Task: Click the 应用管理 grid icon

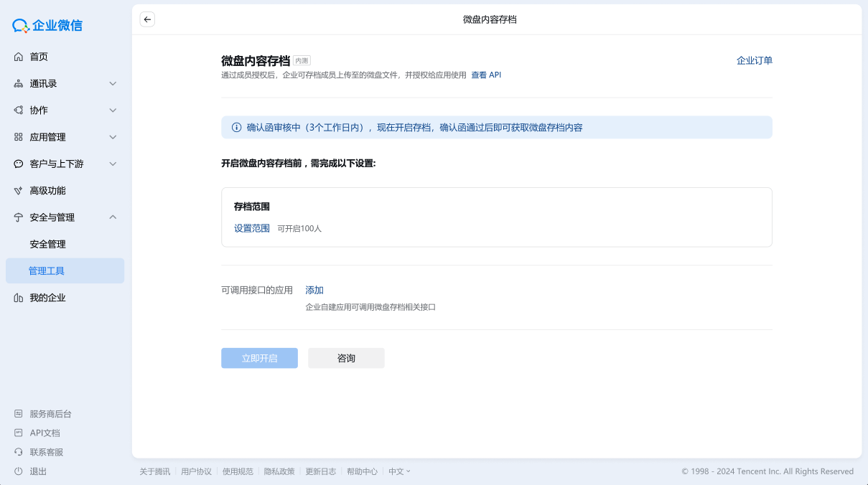Action: coord(18,136)
